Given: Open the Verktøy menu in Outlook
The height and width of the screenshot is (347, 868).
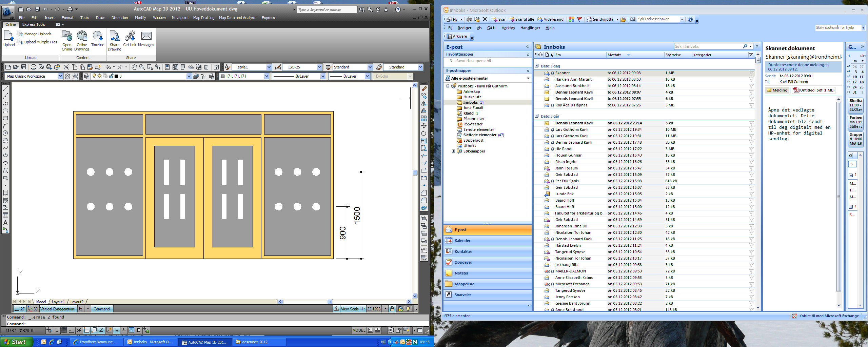Looking at the screenshot, I should click(508, 28).
